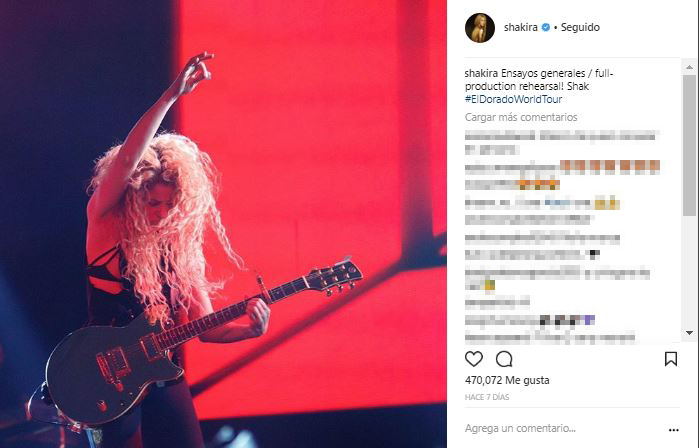Toggle the Seguido following button
The height and width of the screenshot is (448, 699).
pos(580,27)
